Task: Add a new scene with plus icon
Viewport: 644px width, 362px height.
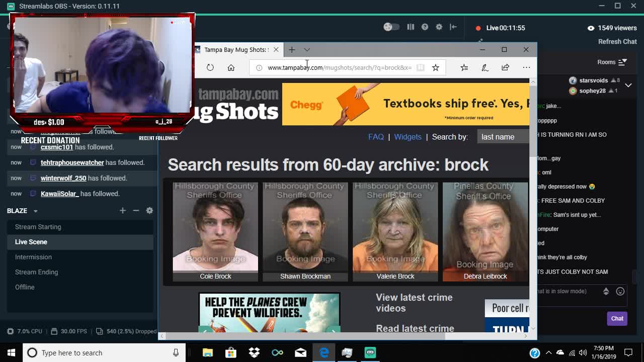Action: [x=123, y=211]
